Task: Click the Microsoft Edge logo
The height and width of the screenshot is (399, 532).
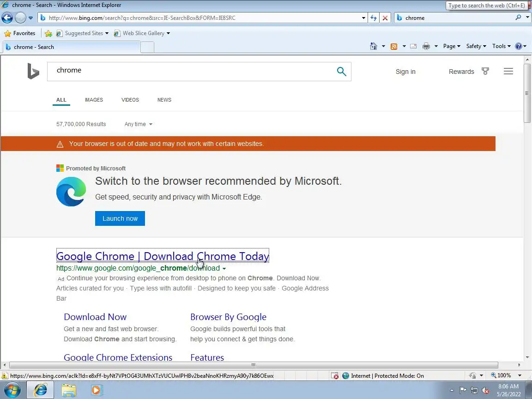Action: click(x=71, y=191)
